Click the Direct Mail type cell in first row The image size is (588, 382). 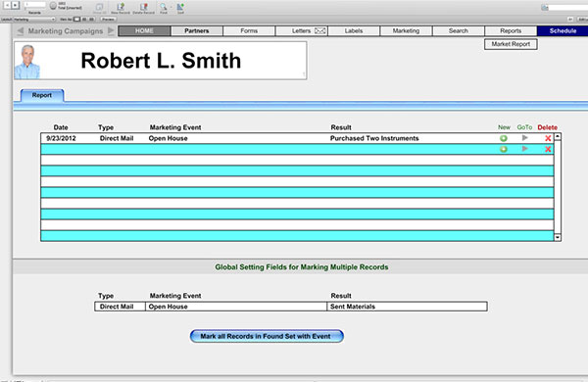117,138
